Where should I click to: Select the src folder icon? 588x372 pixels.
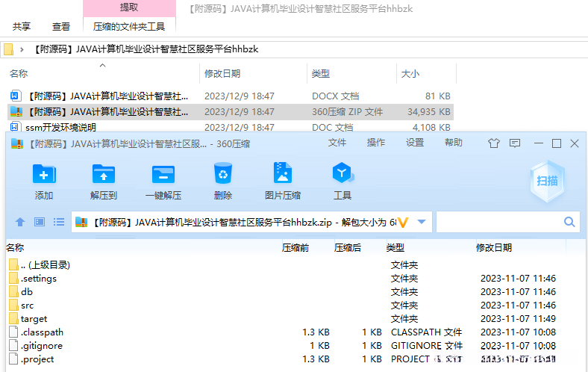pyautogui.click(x=13, y=306)
